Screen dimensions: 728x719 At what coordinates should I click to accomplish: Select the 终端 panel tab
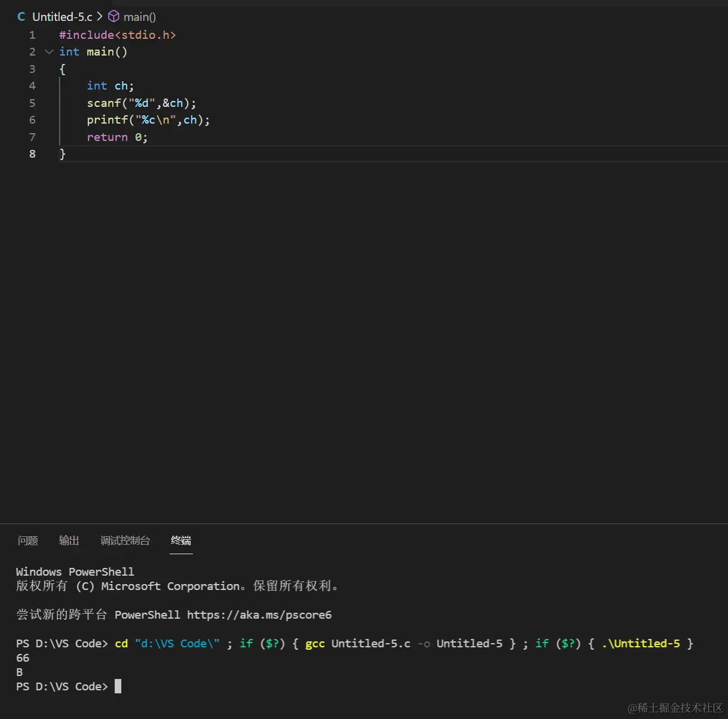tap(181, 540)
